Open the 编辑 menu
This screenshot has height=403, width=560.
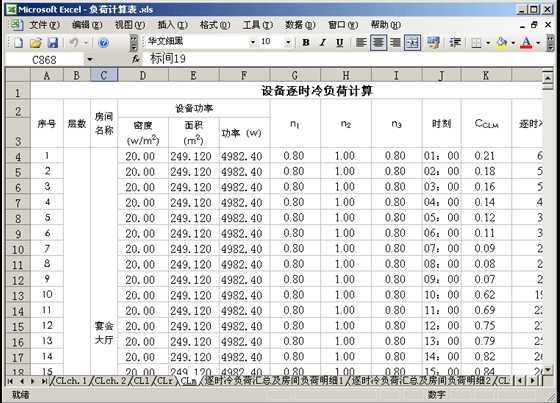(87, 25)
